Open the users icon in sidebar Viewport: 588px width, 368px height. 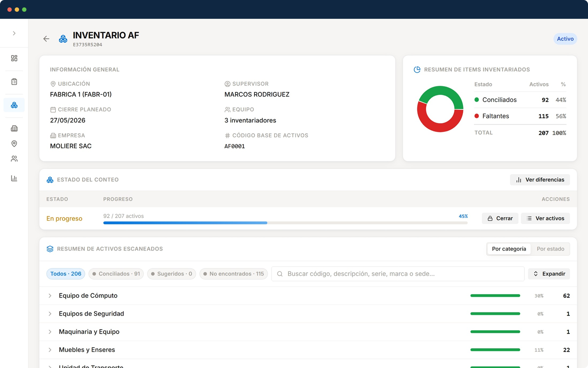click(14, 159)
